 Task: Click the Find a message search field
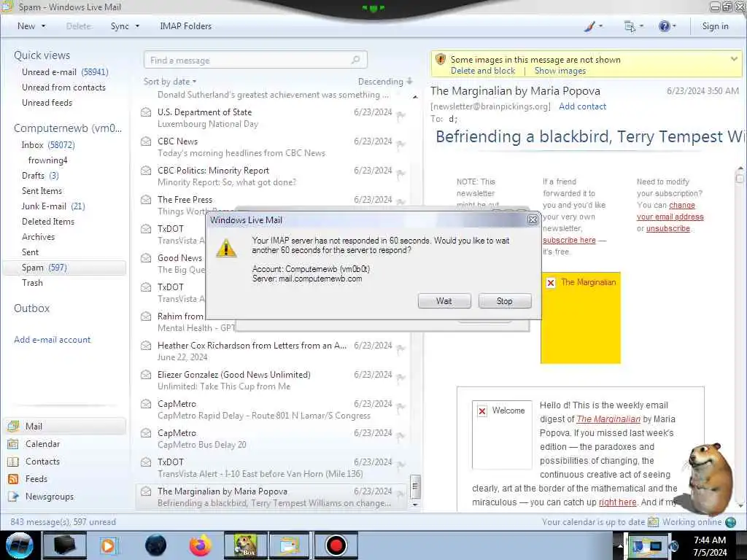point(255,60)
